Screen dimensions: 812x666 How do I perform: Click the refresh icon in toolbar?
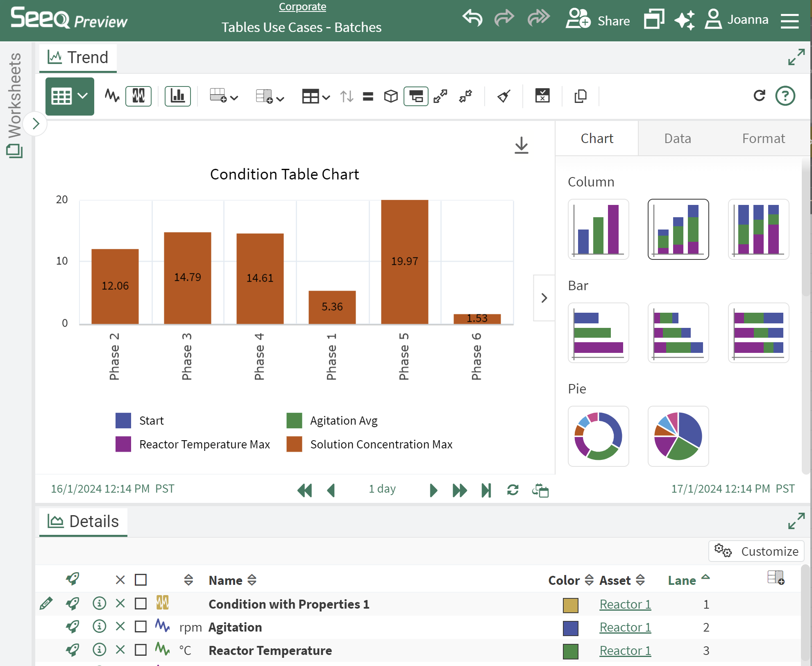759,96
